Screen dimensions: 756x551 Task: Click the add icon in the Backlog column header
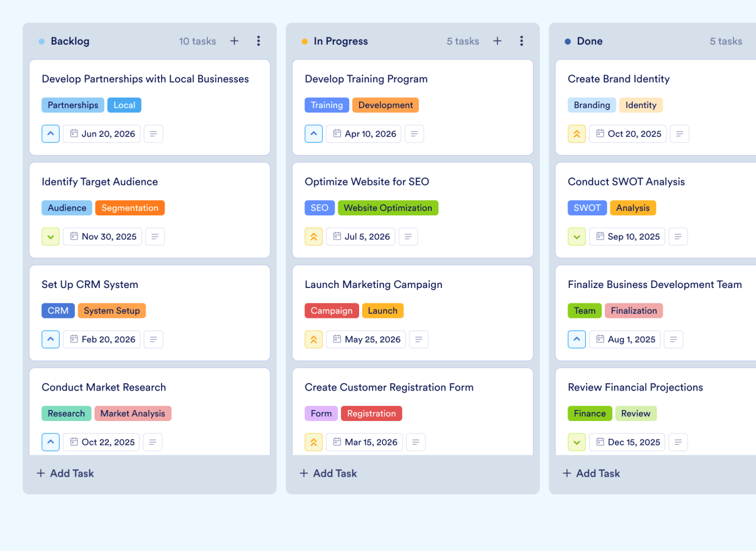pos(234,41)
